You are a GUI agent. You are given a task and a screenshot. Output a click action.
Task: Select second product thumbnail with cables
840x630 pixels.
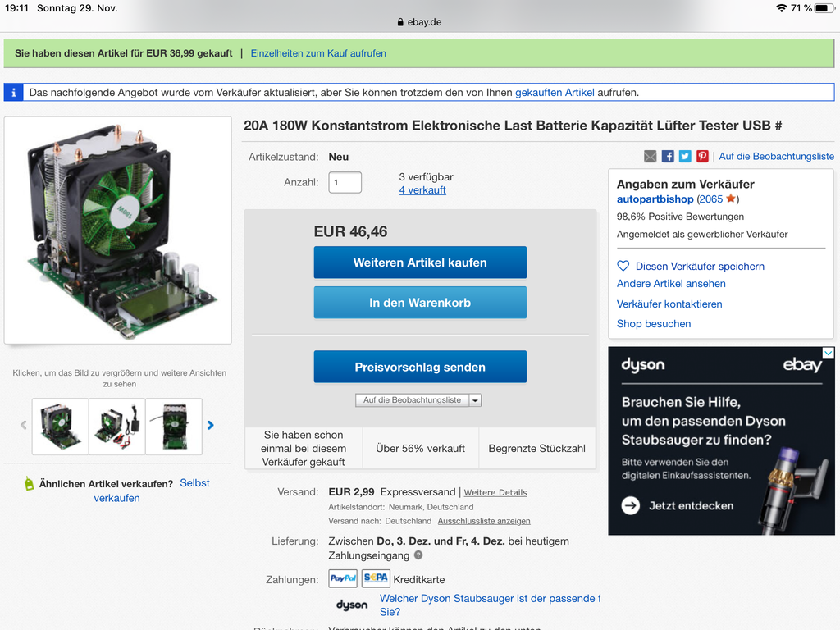(116, 427)
